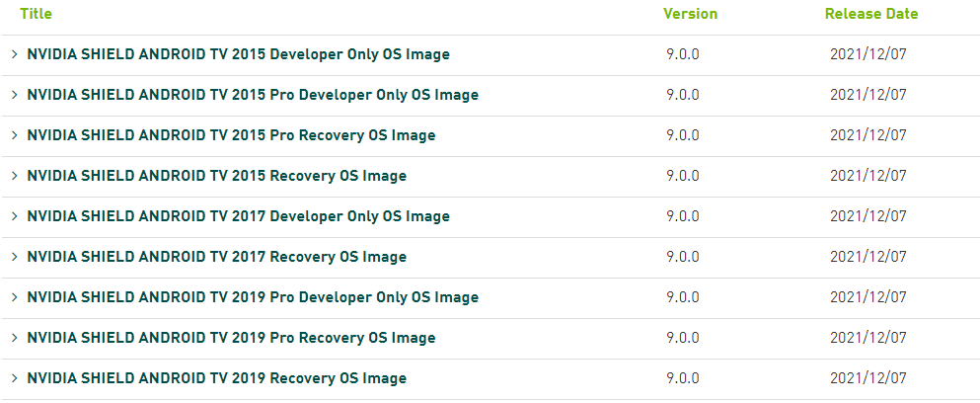Sort by the Title column header

click(x=36, y=13)
